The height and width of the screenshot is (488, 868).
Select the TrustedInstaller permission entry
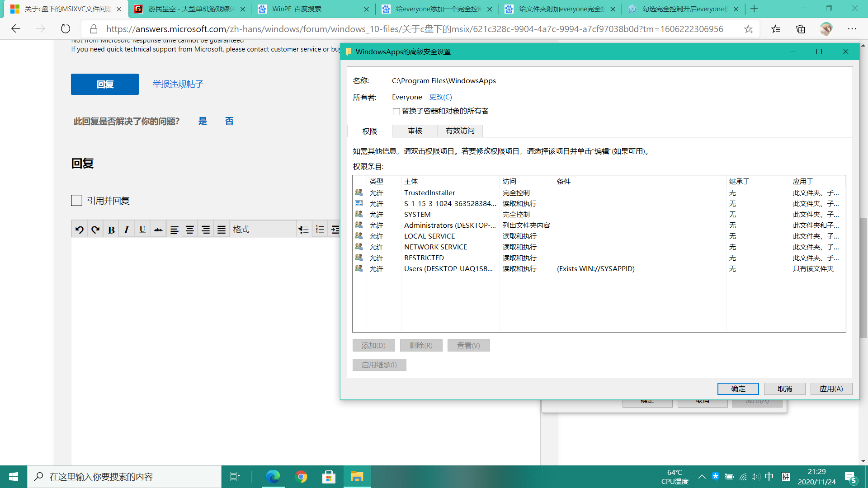tap(429, 193)
